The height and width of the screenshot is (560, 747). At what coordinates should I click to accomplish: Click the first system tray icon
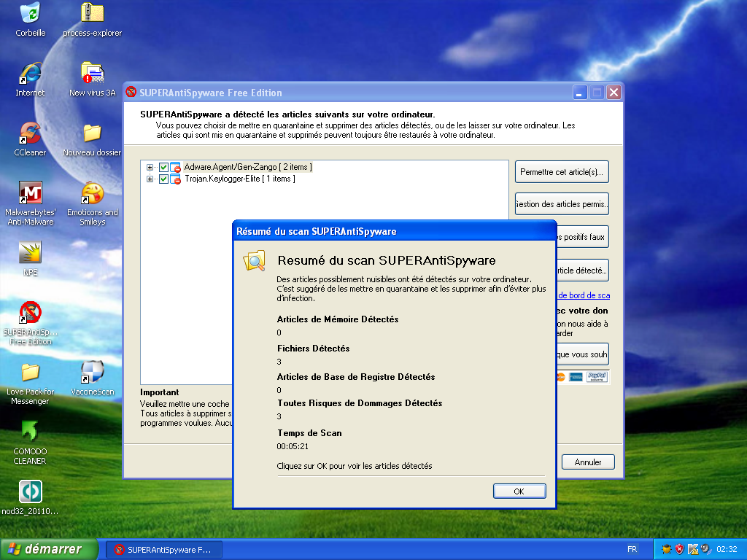[x=667, y=550]
